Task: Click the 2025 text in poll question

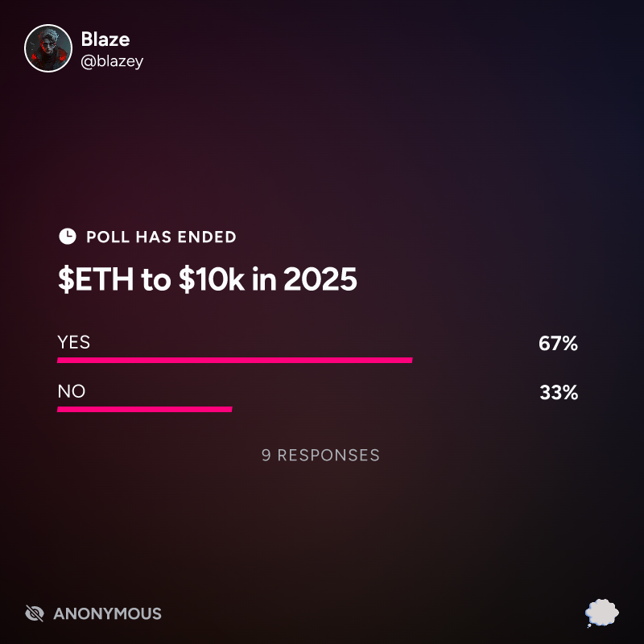Action: (320, 279)
